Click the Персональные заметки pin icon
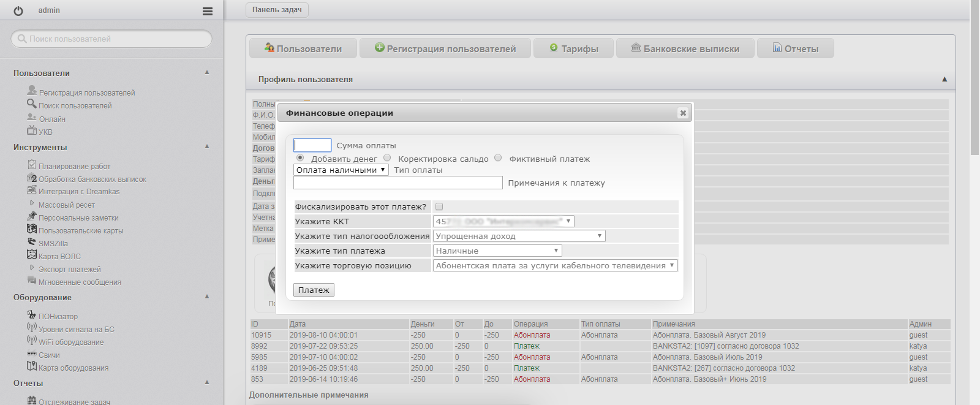The height and width of the screenshot is (405, 980). point(32,216)
